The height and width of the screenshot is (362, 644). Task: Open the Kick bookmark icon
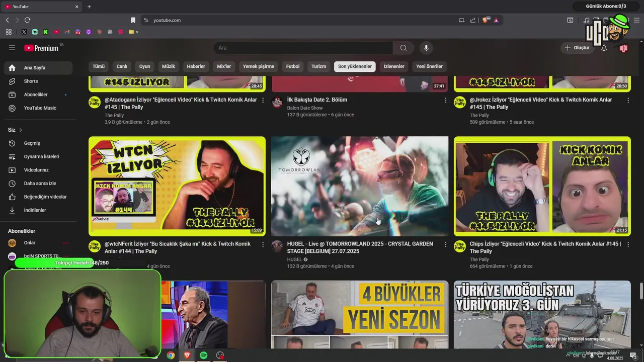coord(45,32)
